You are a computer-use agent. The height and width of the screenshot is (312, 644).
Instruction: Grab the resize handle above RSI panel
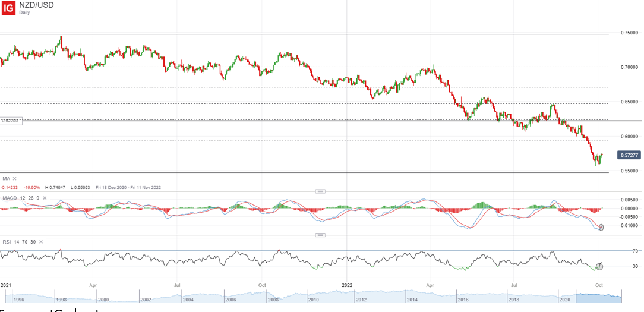coord(320,235)
